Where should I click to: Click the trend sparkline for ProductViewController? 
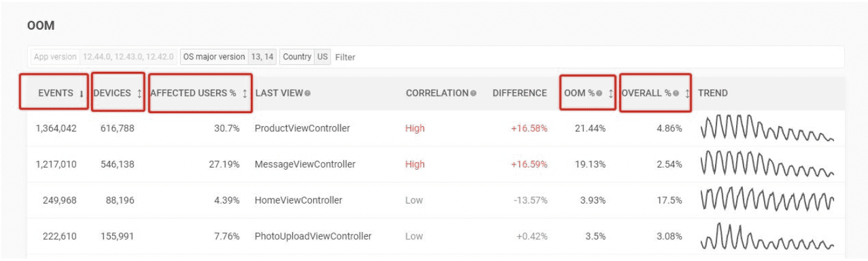pyautogui.click(x=767, y=128)
